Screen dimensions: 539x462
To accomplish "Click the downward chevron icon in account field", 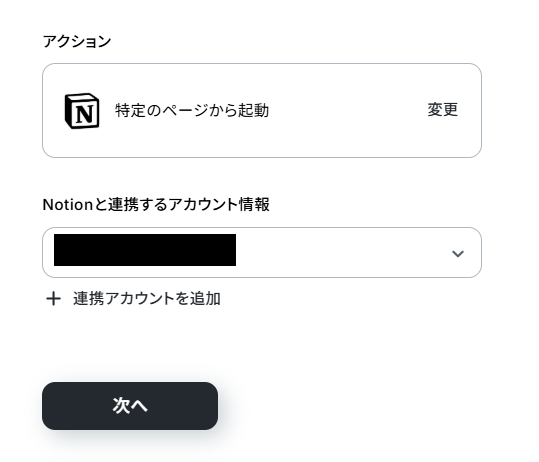I will click(458, 254).
